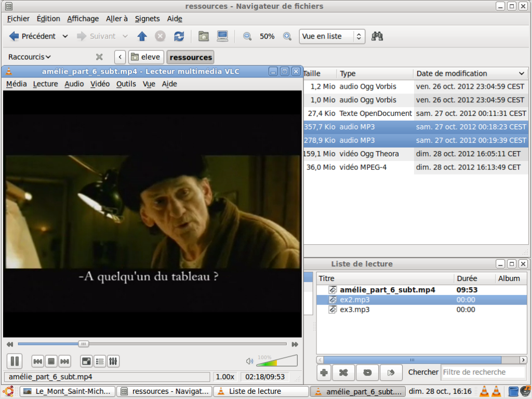Open the Signets menu in the file manager
532x399 pixels.
(x=147, y=19)
